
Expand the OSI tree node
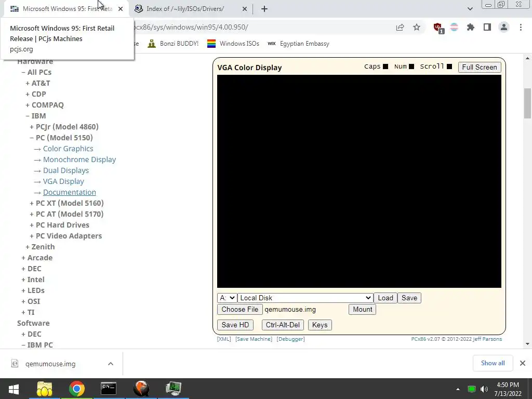click(31, 301)
